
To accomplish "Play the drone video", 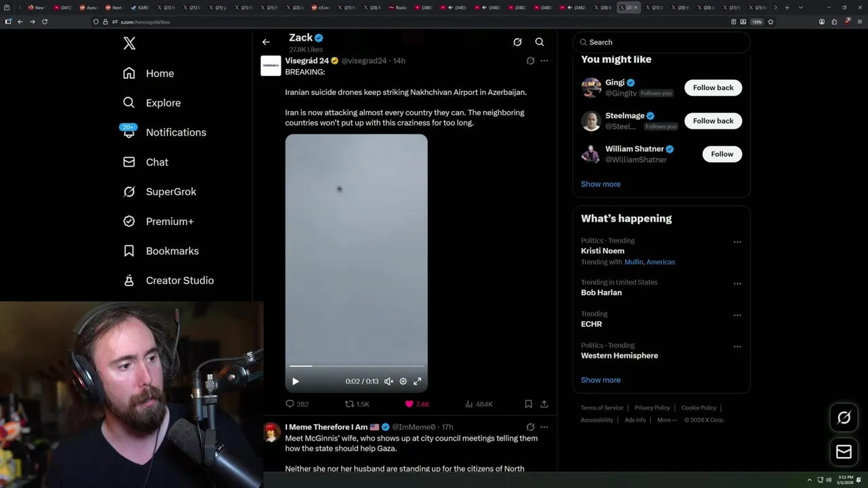I will (x=296, y=382).
